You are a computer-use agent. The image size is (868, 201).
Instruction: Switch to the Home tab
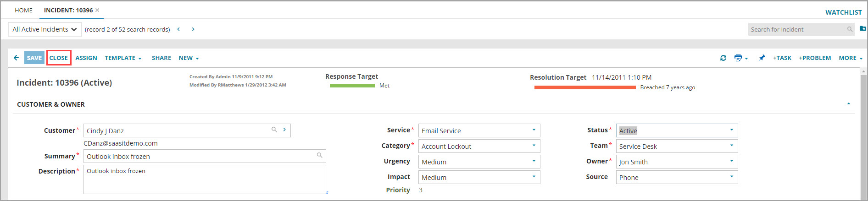pos(23,10)
